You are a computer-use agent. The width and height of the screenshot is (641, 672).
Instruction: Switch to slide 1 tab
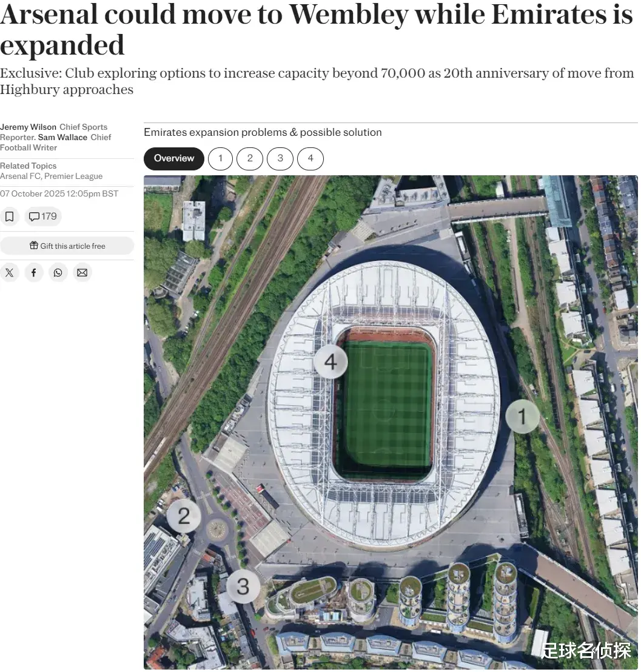point(220,158)
